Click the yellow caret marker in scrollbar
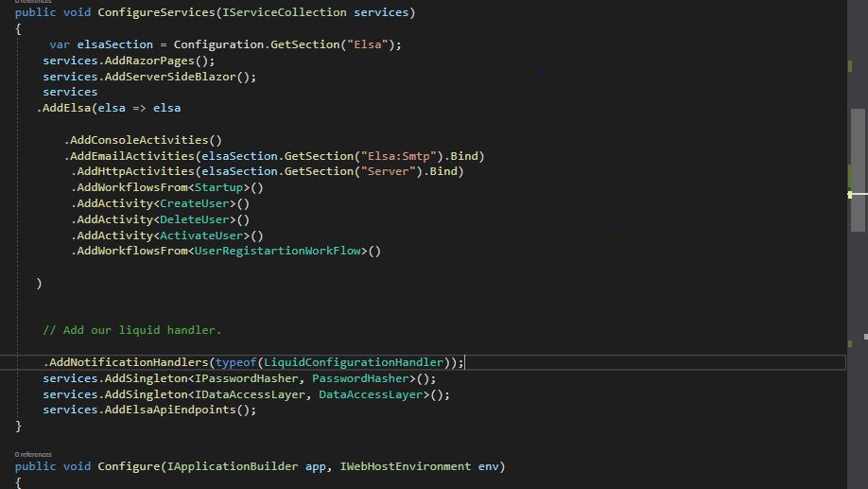This screenshot has width=868, height=489. (x=850, y=195)
